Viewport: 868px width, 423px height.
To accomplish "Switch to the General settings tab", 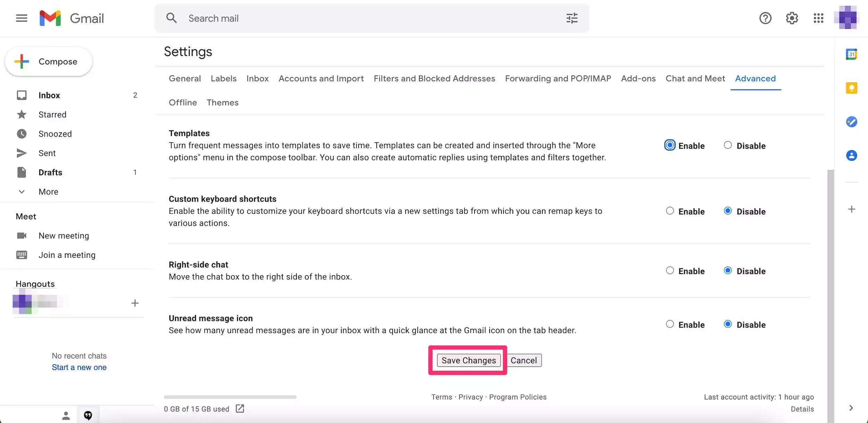I will tap(185, 78).
